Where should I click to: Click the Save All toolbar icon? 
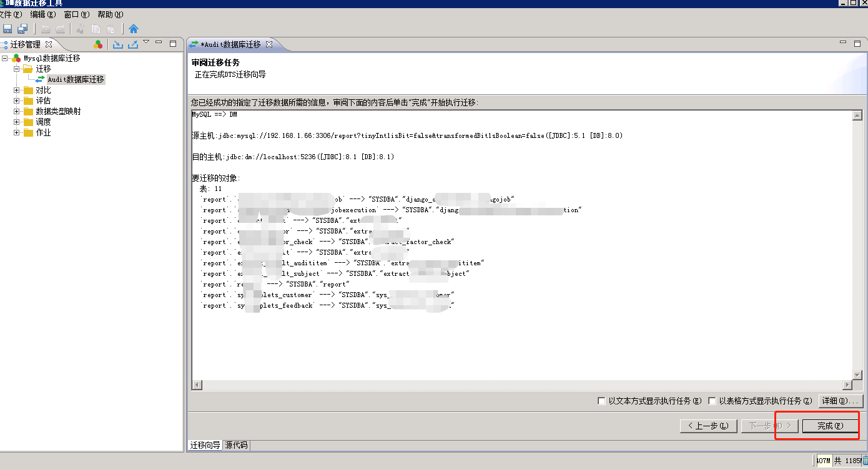[x=22, y=29]
